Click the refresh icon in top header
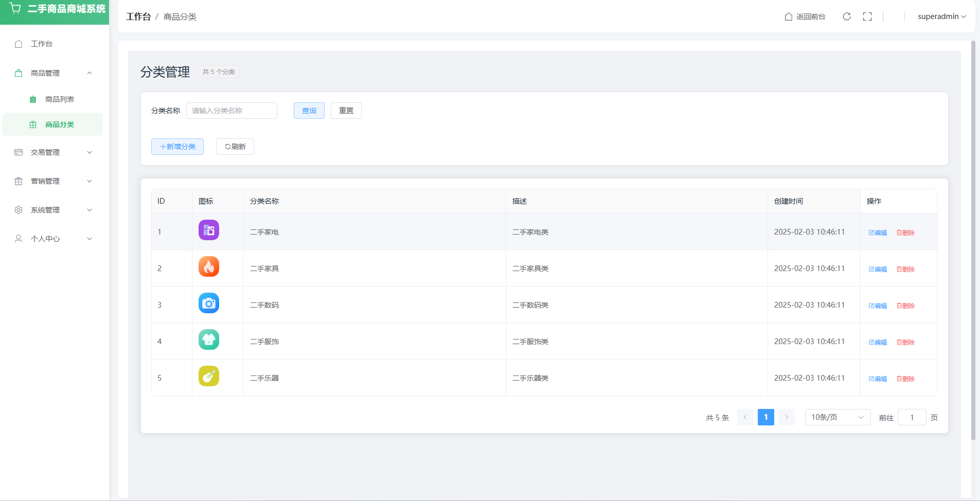The height and width of the screenshot is (501, 980). [x=847, y=16]
